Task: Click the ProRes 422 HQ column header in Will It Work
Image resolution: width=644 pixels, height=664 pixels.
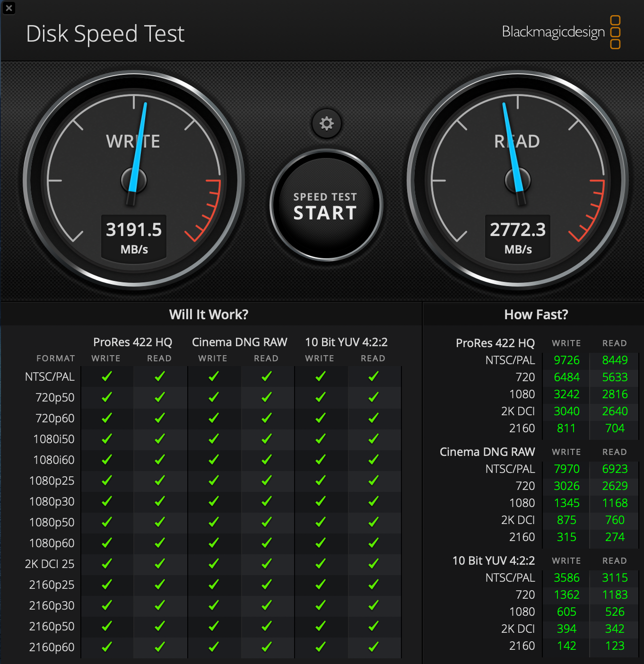Action: pos(132,342)
